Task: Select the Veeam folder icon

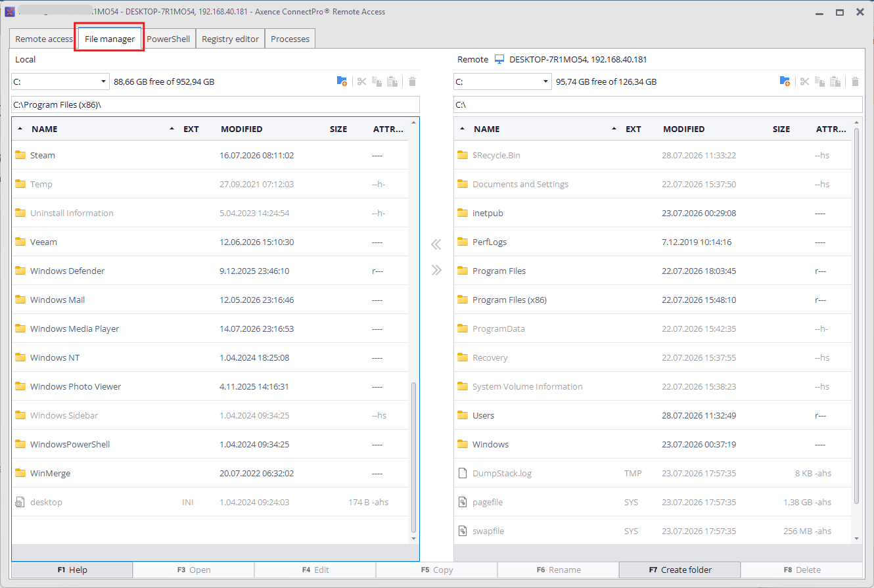Action: tap(20, 242)
